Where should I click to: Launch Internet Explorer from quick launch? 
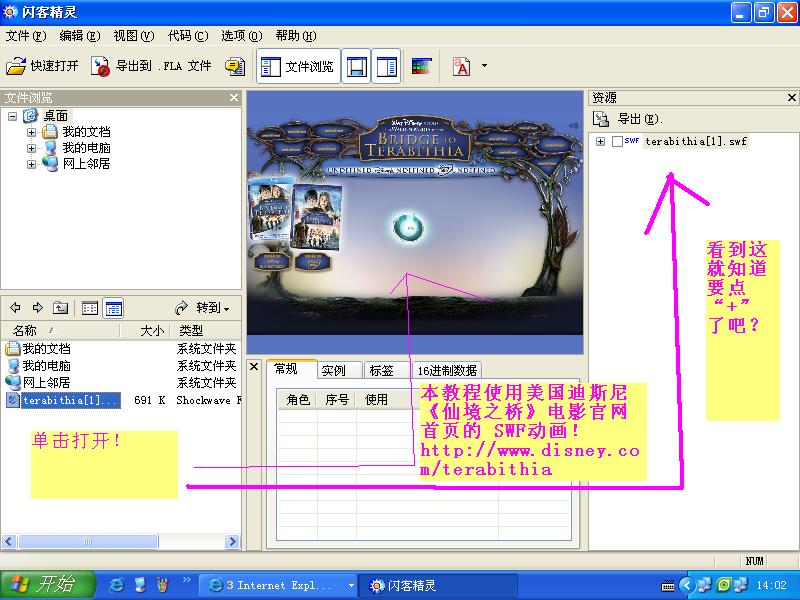coord(116,585)
